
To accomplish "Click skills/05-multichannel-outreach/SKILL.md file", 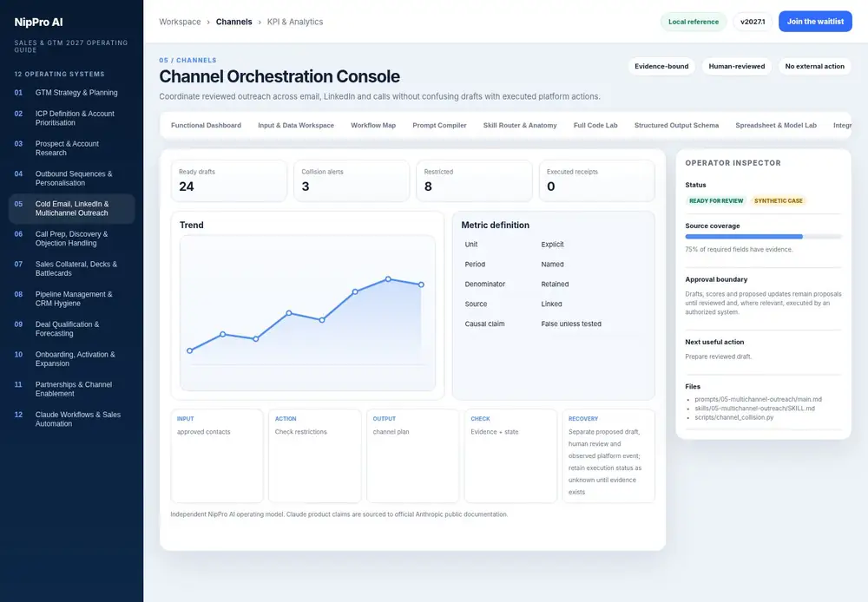I will tap(754, 409).
